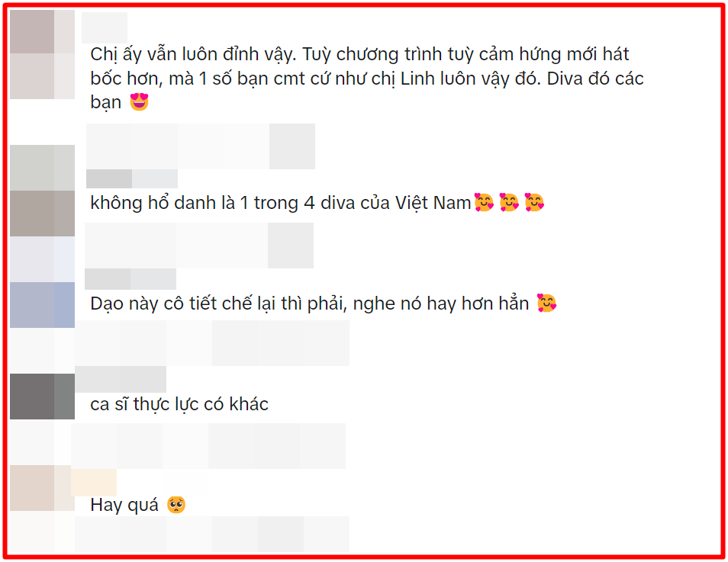Click the middle hug emoji after 'Việt Nam'
This screenshot has width=728, height=562.
(x=509, y=202)
